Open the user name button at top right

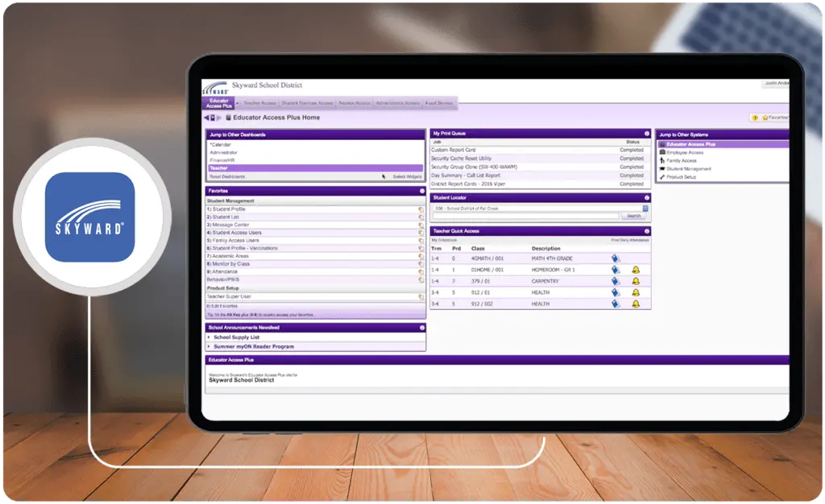pos(776,83)
